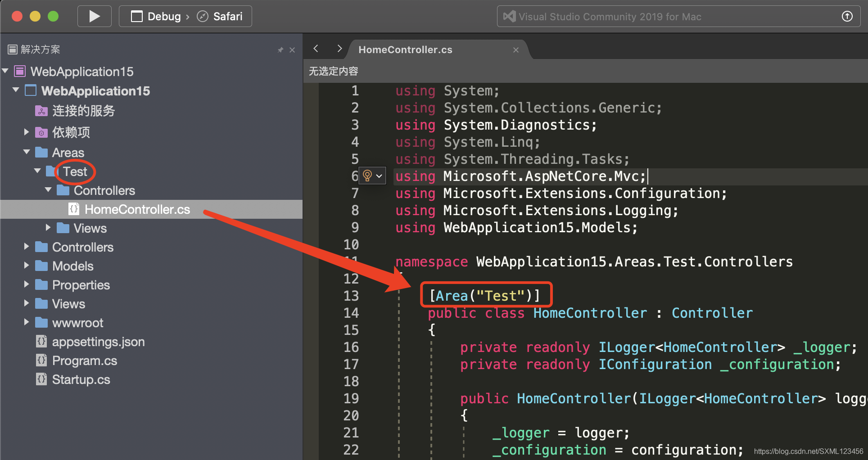Navigate forward with right arrow
This screenshot has width=868, height=460.
click(339, 49)
